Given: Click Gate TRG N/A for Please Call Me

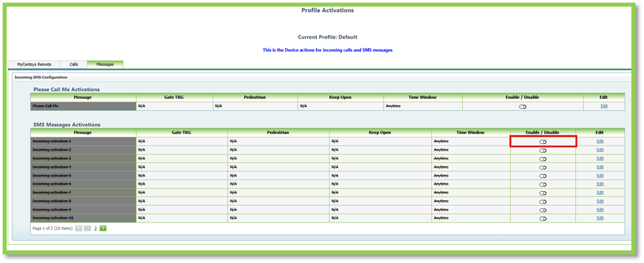Looking at the screenshot, I should 142,106.
